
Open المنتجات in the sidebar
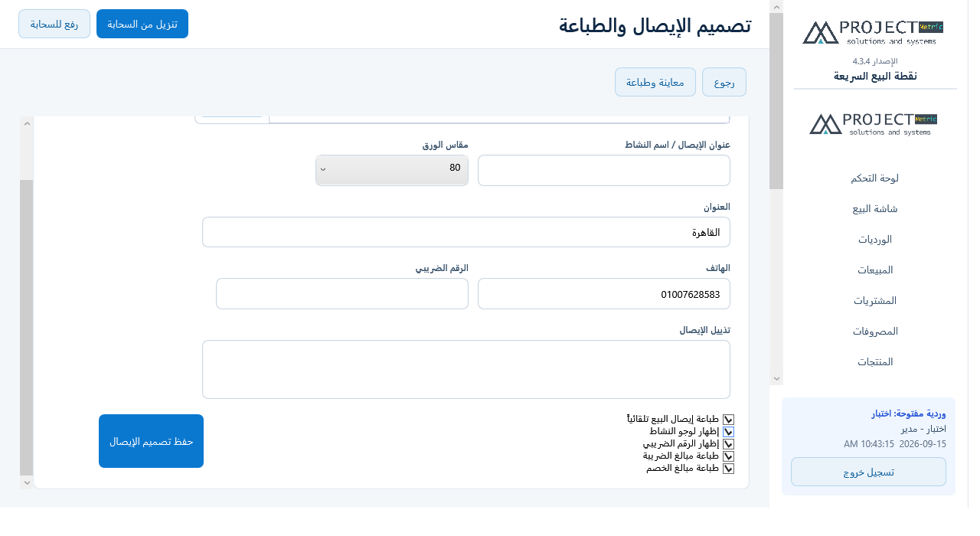pos(874,361)
